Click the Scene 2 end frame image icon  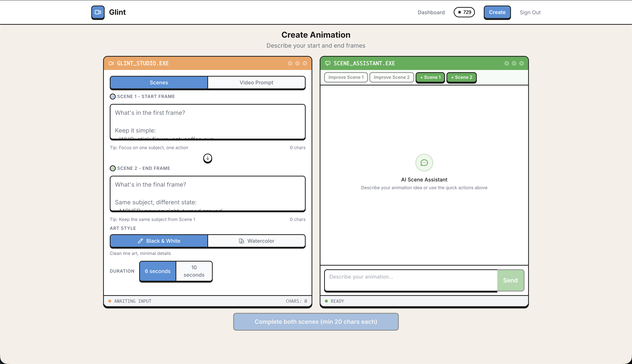pos(113,168)
